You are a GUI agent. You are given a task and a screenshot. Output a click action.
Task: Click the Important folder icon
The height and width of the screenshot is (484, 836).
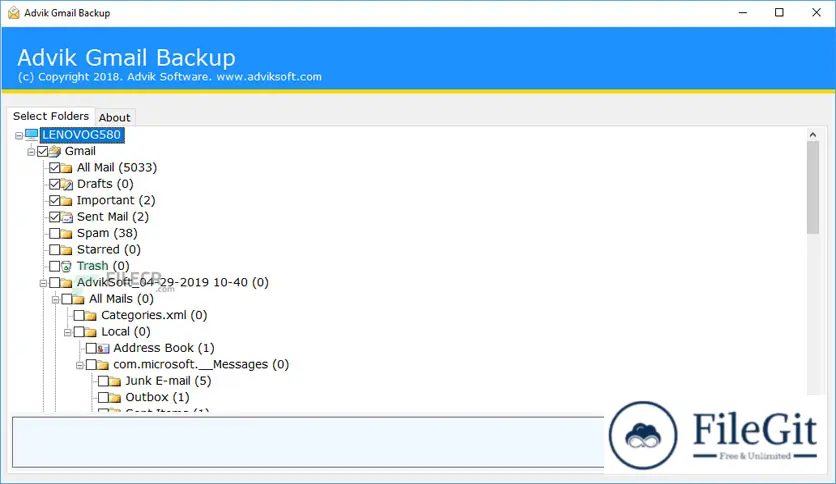tap(67, 201)
